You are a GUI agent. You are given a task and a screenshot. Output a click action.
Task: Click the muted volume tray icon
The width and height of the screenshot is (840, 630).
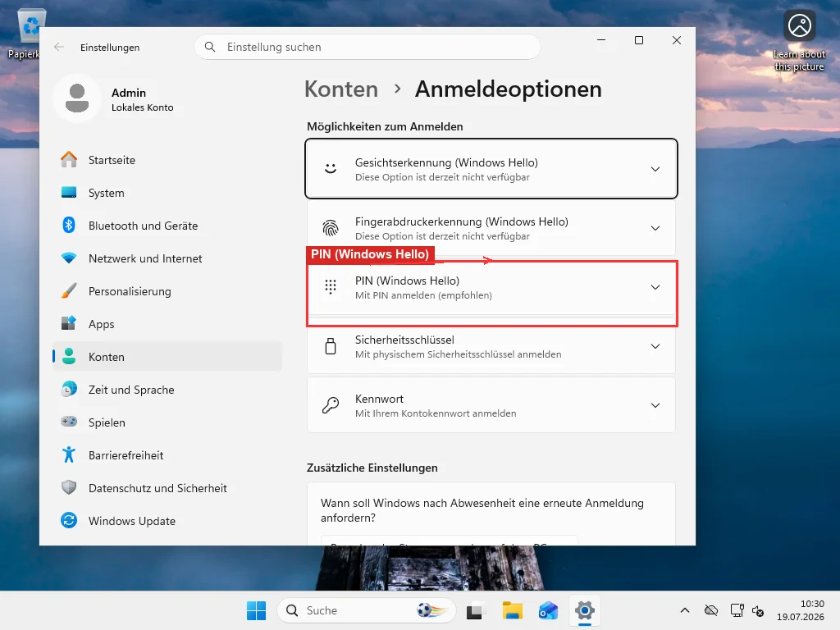(x=758, y=610)
